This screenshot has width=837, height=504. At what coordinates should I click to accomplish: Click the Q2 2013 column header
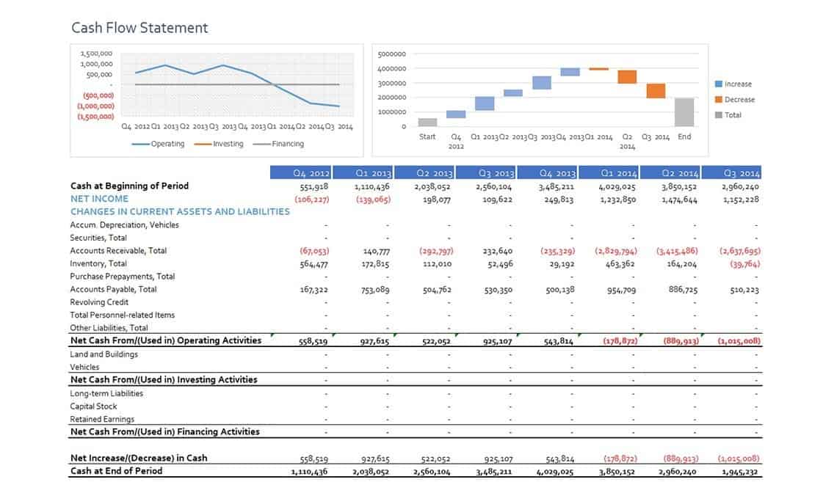click(424, 172)
